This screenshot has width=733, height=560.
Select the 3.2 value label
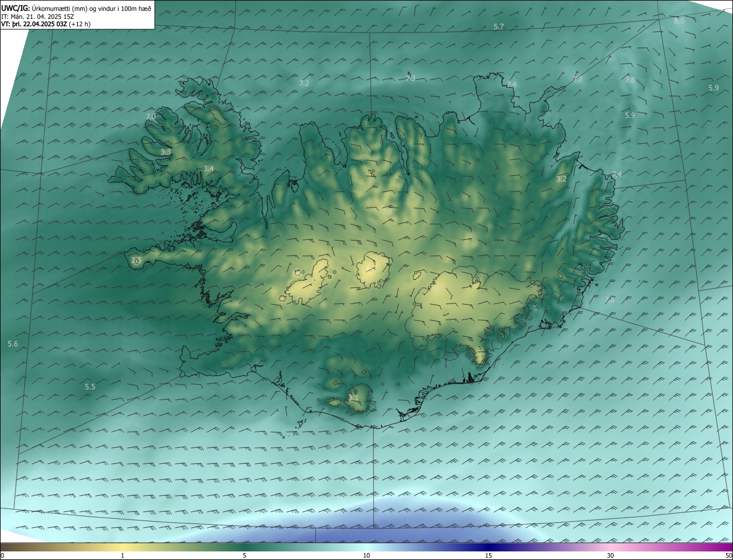pos(561,179)
